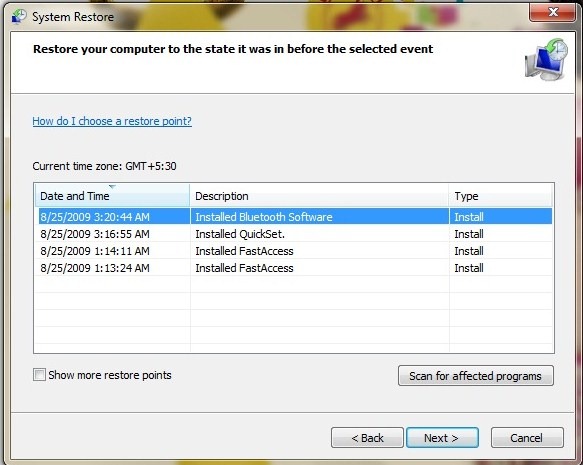Sort by the Date and Time column header

112,196
